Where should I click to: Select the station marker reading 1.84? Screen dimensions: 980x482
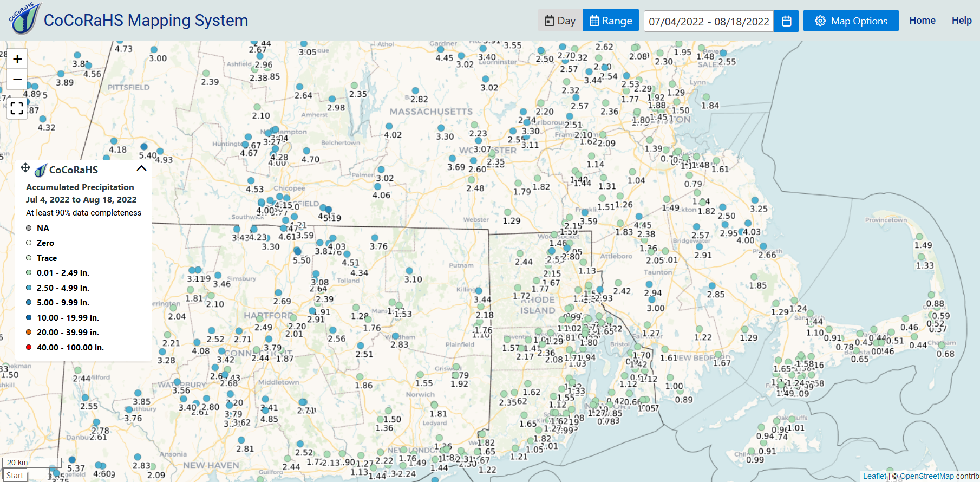pos(706,97)
